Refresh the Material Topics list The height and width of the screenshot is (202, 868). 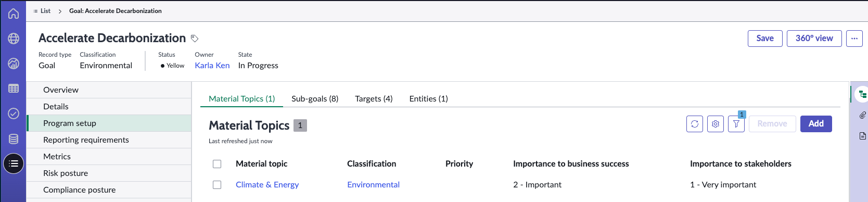[x=695, y=124]
